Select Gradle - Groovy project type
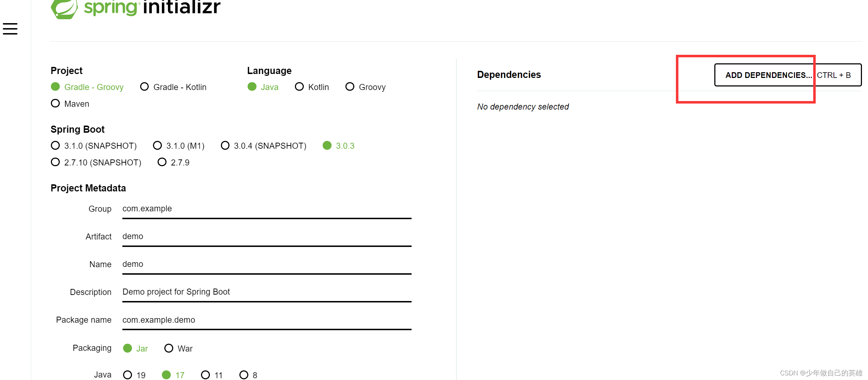868x380 pixels. [87, 87]
